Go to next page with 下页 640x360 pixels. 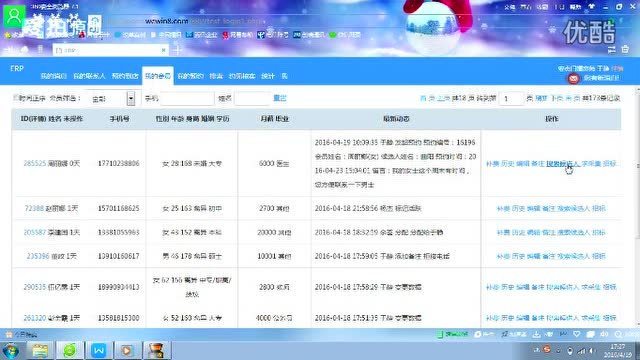(557, 98)
